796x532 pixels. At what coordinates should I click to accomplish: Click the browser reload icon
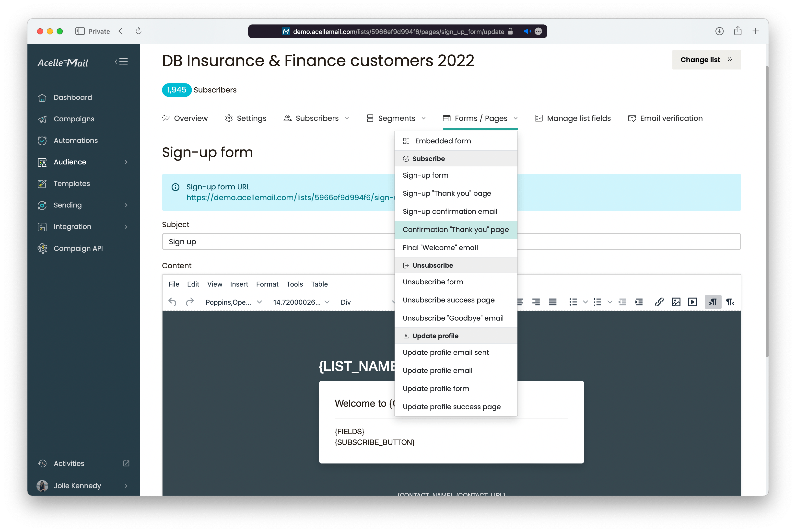(139, 31)
